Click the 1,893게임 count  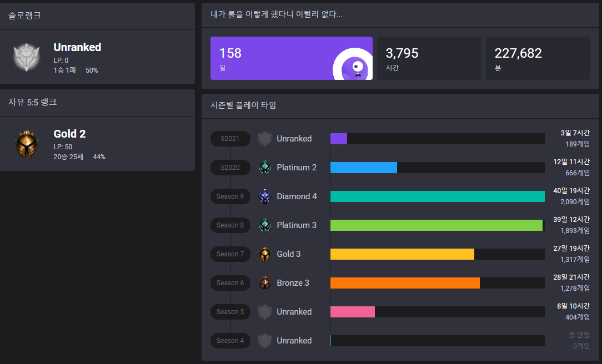[575, 230]
